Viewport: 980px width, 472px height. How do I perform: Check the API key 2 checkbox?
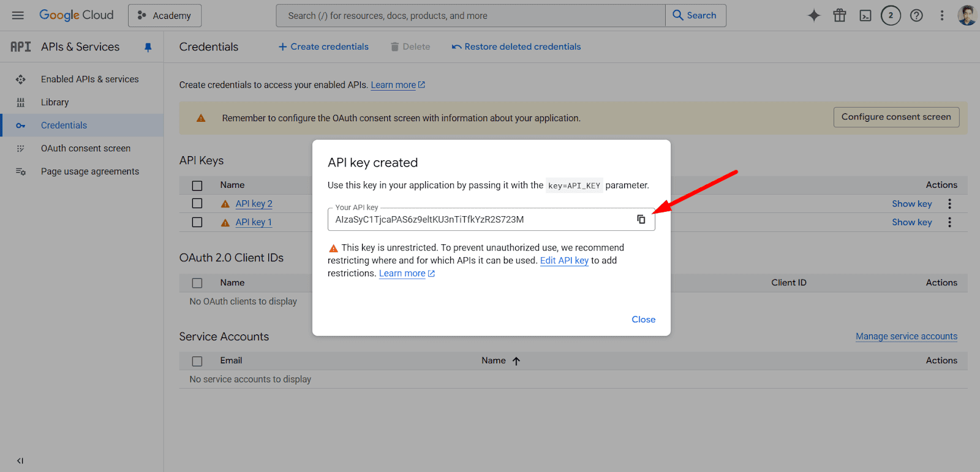197,203
